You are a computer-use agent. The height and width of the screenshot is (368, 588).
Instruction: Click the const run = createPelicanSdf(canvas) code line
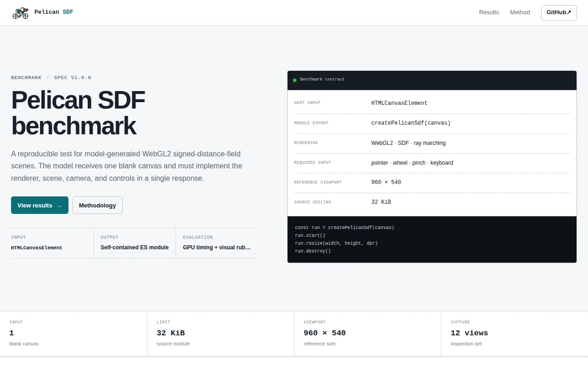[345, 228]
